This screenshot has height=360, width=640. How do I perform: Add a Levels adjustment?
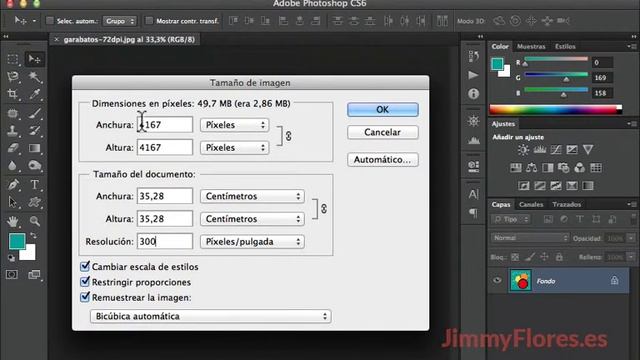[x=540, y=150]
